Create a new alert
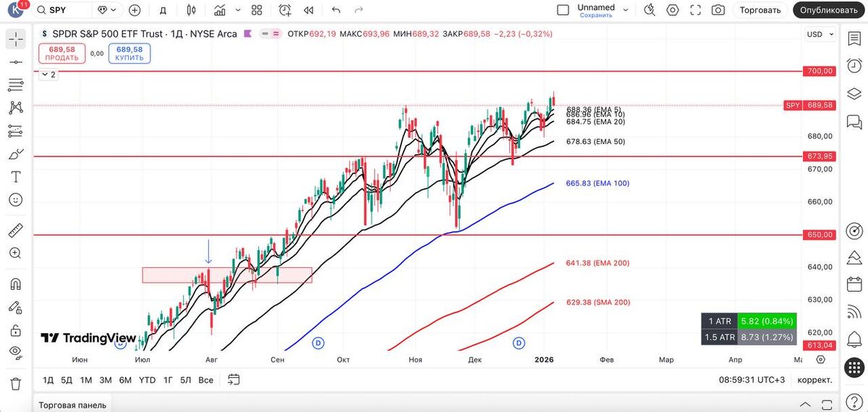The image size is (868, 412). pos(285,10)
